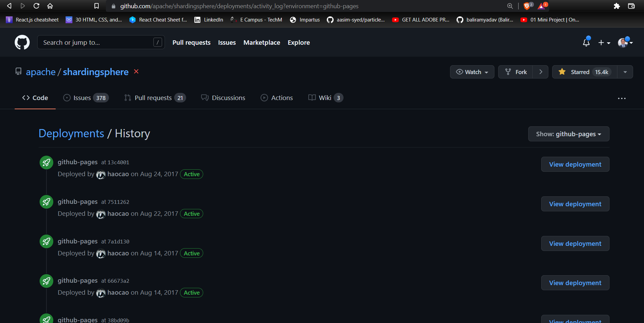Image resolution: width=644 pixels, height=323 pixels.
Task: Click the browser back arrow
Action: pos(9,6)
